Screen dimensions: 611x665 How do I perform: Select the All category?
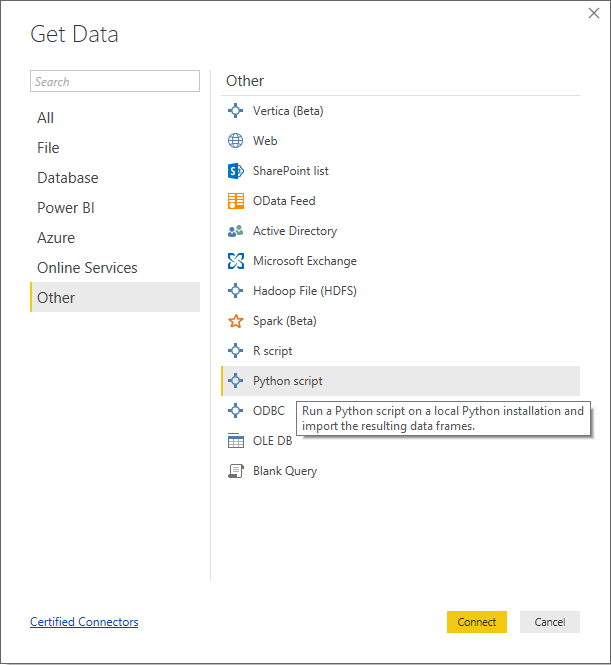click(115, 118)
